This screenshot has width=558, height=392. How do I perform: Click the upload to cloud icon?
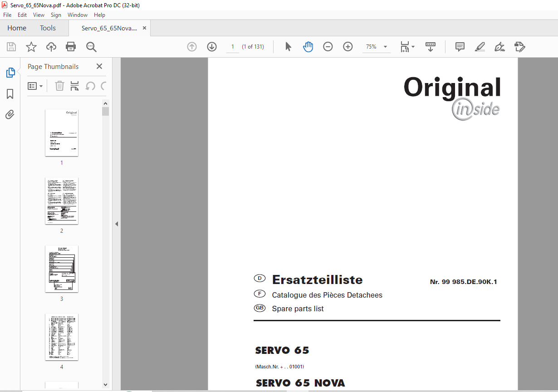[x=51, y=47]
